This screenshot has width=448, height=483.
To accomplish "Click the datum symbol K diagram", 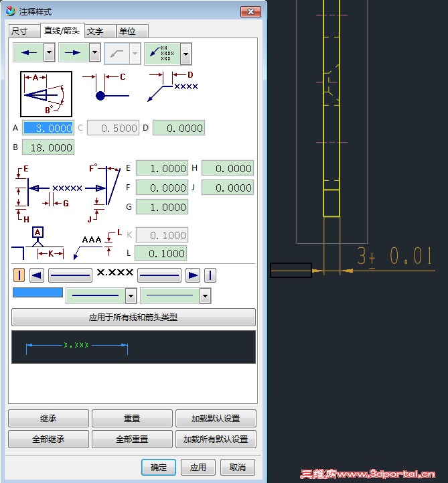I will 38,243.
